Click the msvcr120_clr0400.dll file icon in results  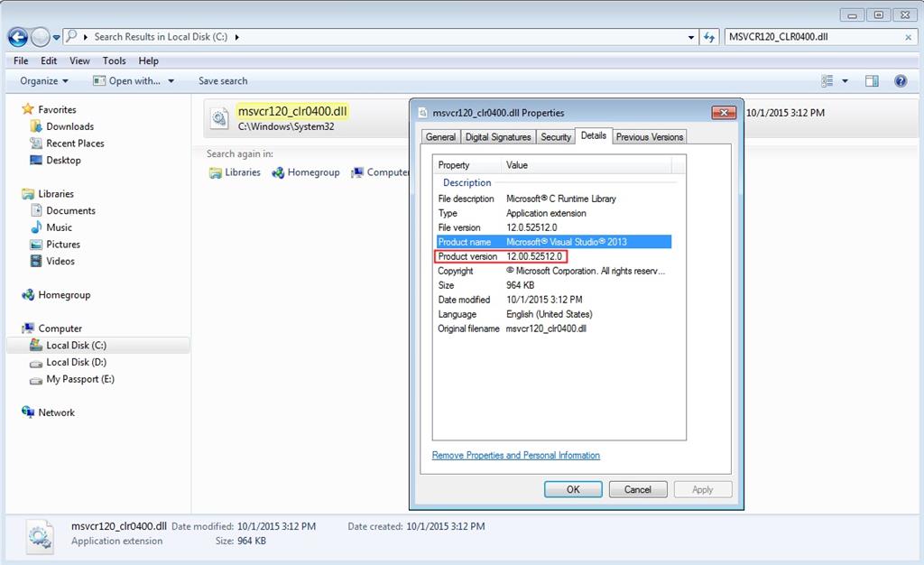pos(220,118)
